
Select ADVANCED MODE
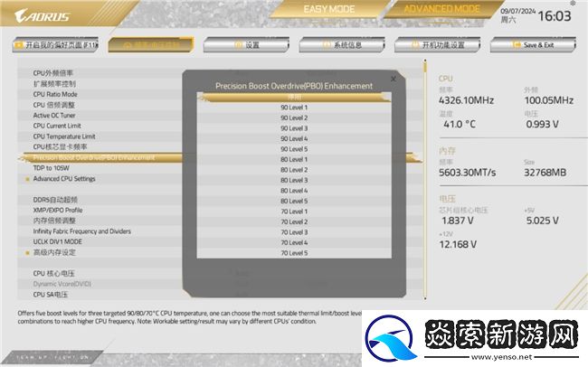click(441, 9)
